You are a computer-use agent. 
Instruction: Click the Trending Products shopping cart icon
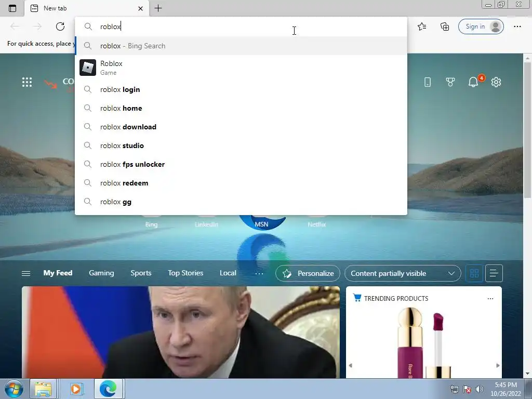pyautogui.click(x=357, y=298)
